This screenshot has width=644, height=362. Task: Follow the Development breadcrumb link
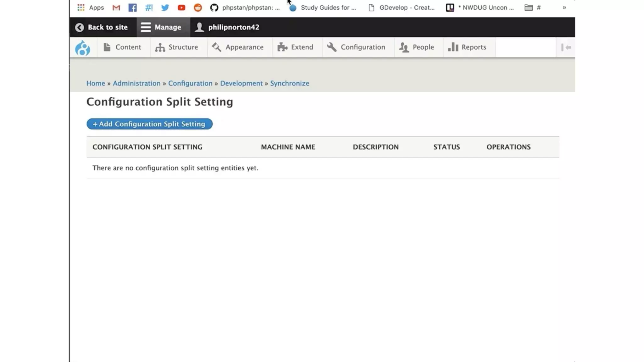(241, 83)
